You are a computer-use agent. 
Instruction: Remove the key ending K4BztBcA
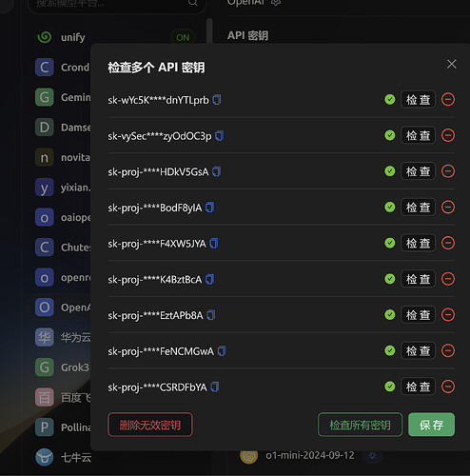click(448, 279)
